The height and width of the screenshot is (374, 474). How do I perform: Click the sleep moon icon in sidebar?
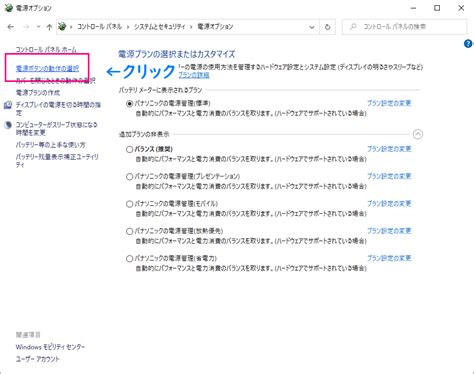8,125
